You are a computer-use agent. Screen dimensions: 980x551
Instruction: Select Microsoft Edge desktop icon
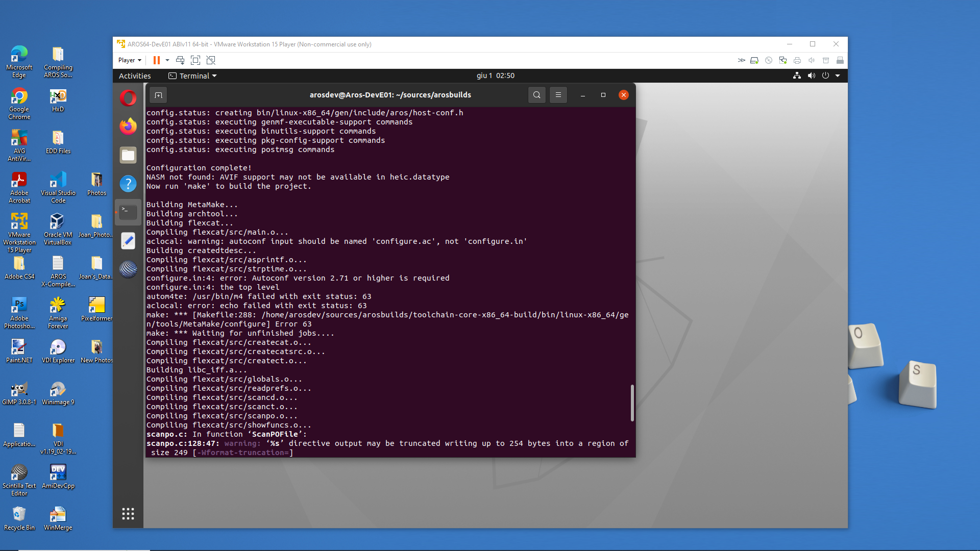point(19,62)
